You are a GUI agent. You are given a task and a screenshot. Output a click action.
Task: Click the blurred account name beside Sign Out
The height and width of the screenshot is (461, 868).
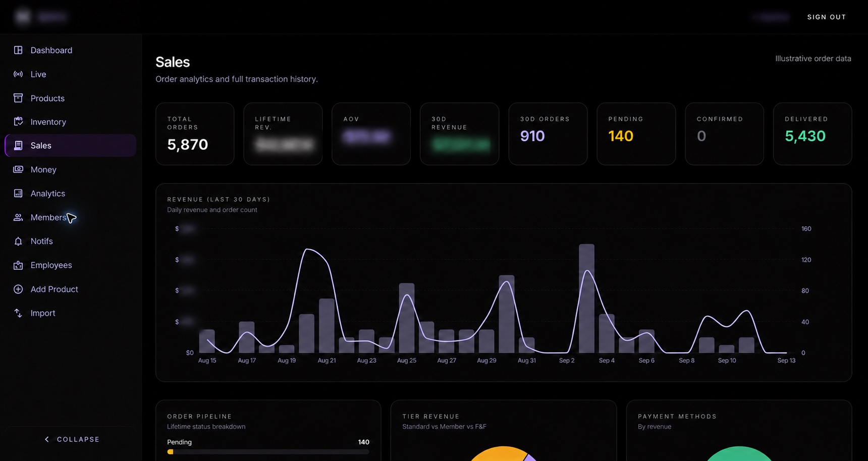pos(771,17)
